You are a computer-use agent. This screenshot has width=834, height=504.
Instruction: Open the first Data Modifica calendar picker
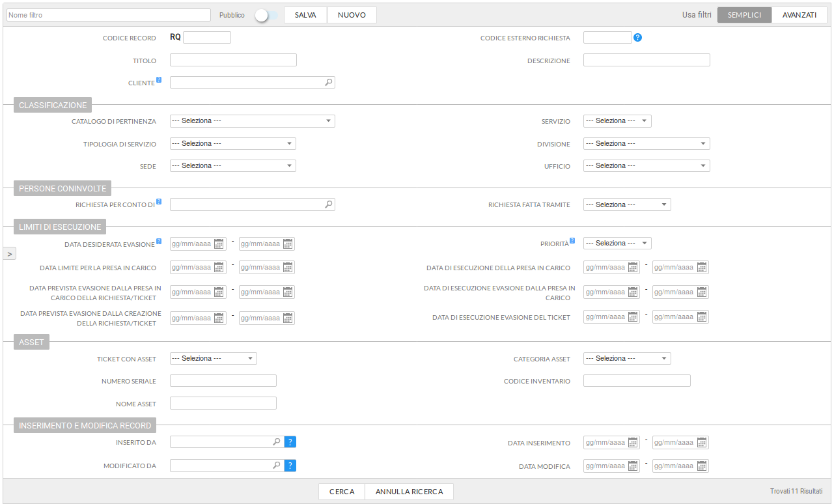[x=633, y=466]
